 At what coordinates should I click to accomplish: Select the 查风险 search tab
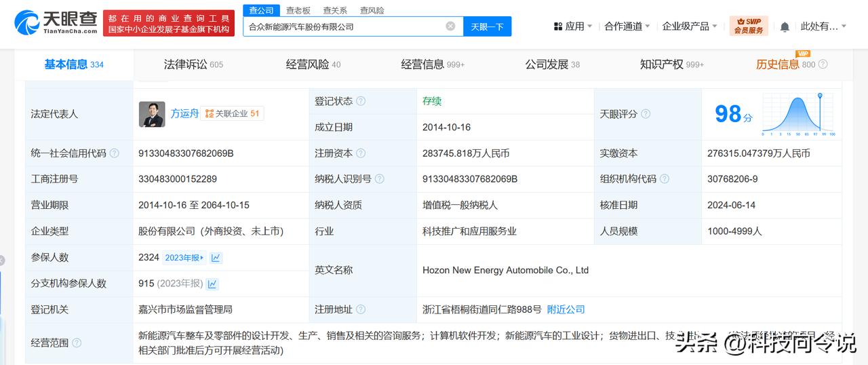pos(372,10)
